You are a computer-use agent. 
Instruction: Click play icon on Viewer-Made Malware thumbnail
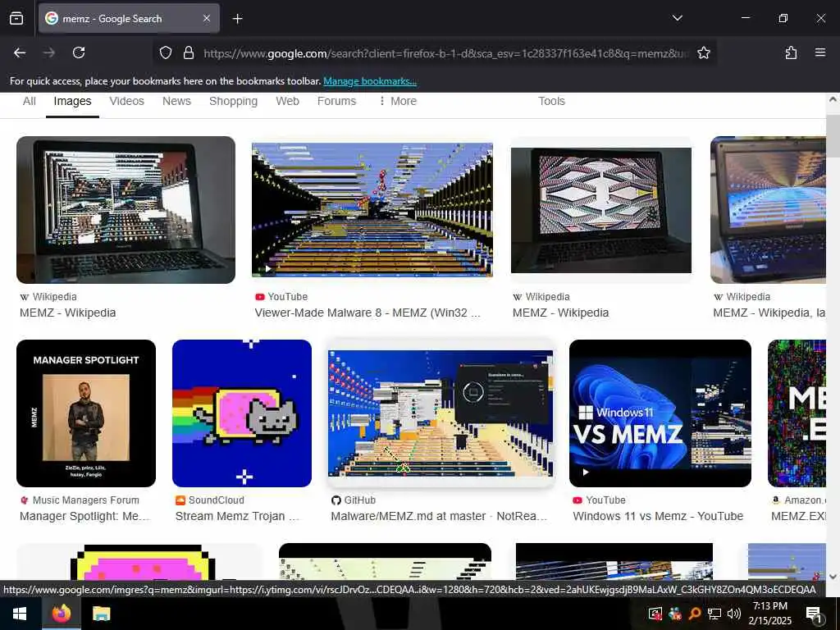coord(268,269)
